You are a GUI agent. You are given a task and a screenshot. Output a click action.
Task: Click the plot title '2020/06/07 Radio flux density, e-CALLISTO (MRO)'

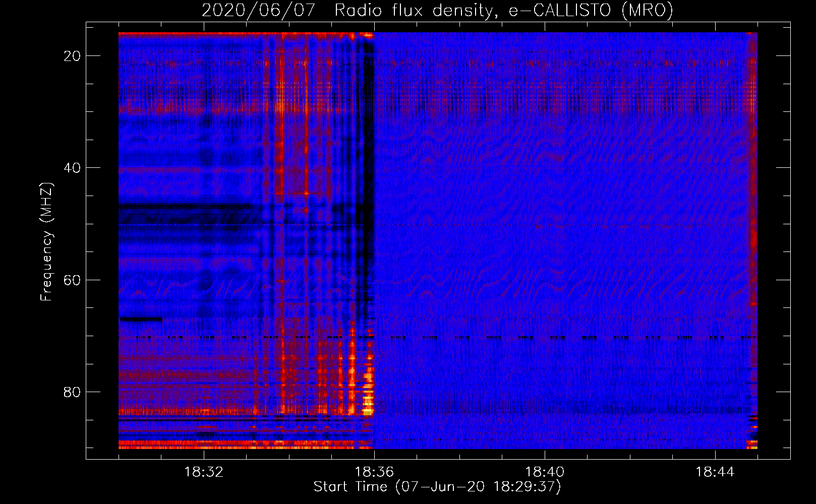coord(437,10)
